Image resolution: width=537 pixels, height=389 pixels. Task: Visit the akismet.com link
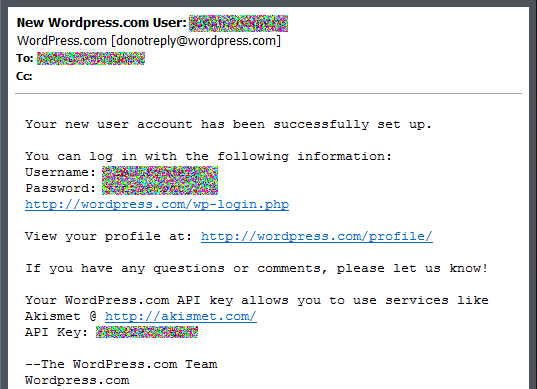click(181, 316)
